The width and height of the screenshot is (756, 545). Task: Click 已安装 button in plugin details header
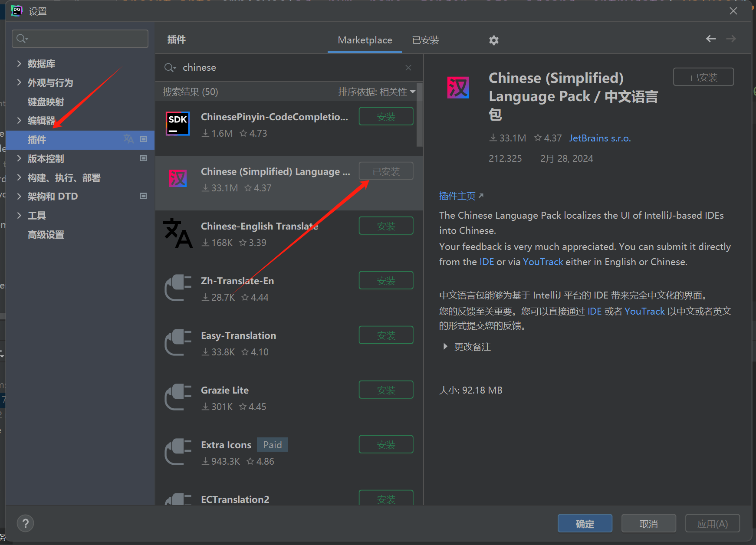tap(703, 77)
